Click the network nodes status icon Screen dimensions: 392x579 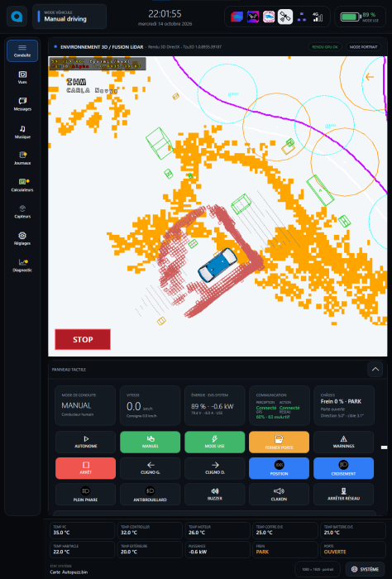[302, 17]
